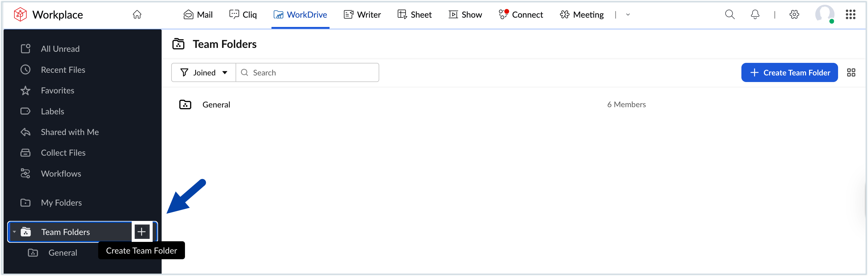Viewport: 868px width, 276px height.
Task: Expand the extra apps chevron in top bar
Action: pos(627,15)
